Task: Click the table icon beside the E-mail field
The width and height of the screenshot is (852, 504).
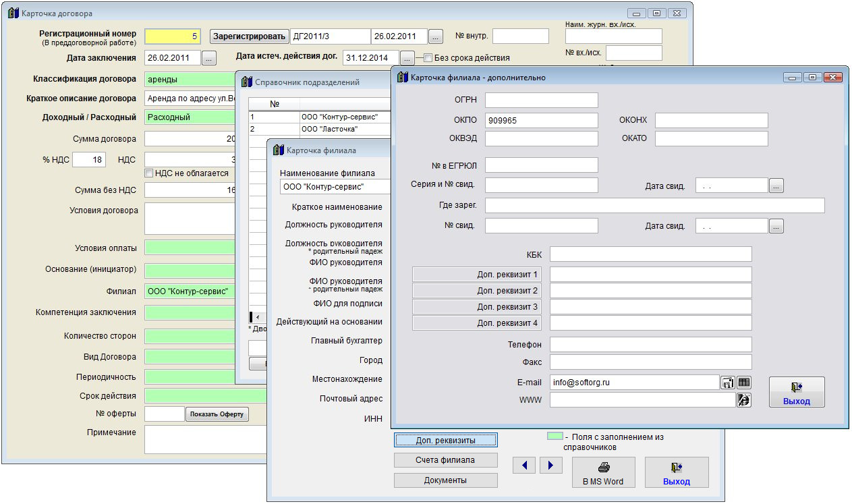Action: pos(743,383)
